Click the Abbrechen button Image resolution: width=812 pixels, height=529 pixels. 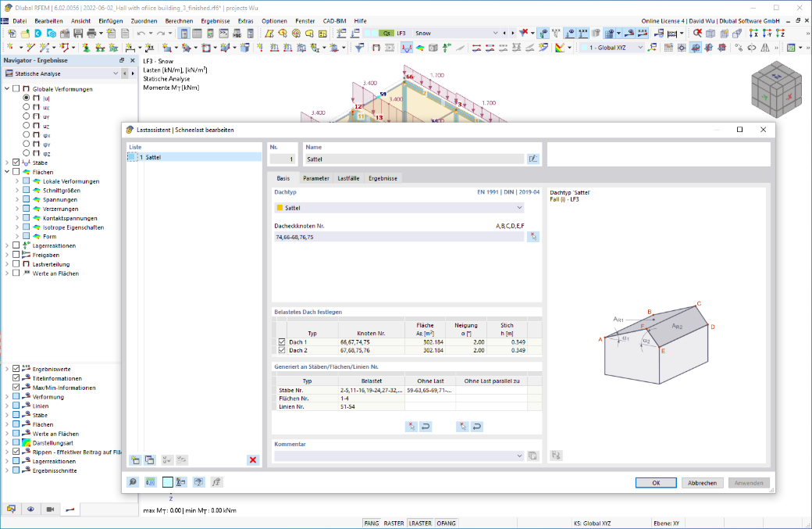pos(702,483)
